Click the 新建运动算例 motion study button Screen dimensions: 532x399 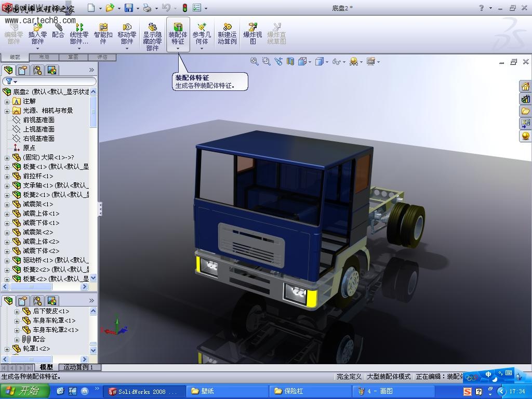[227, 33]
